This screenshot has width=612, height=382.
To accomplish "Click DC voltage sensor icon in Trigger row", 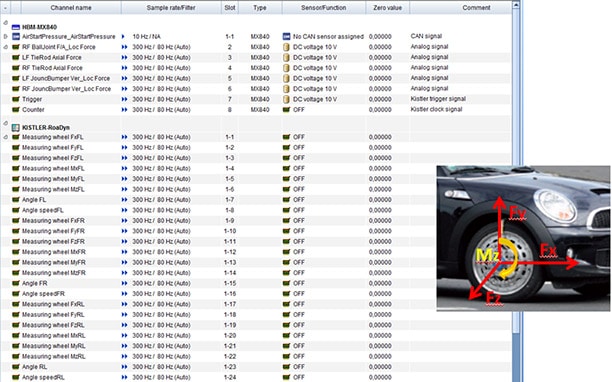I will [286, 99].
